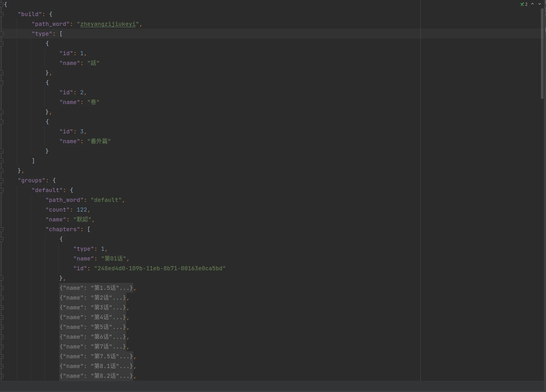The width and height of the screenshot is (546, 392).
Task: Click the "type": 1 line in chapters
Action: [x=90, y=249]
